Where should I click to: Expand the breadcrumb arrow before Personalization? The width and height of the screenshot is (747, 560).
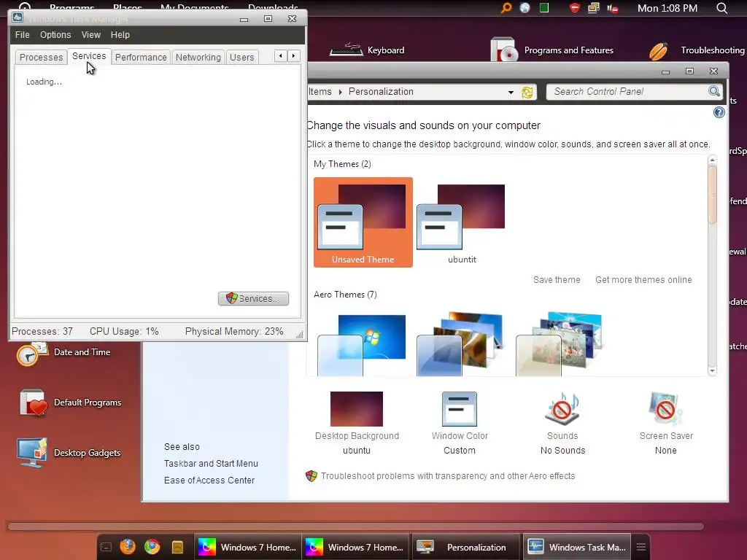[x=340, y=92]
